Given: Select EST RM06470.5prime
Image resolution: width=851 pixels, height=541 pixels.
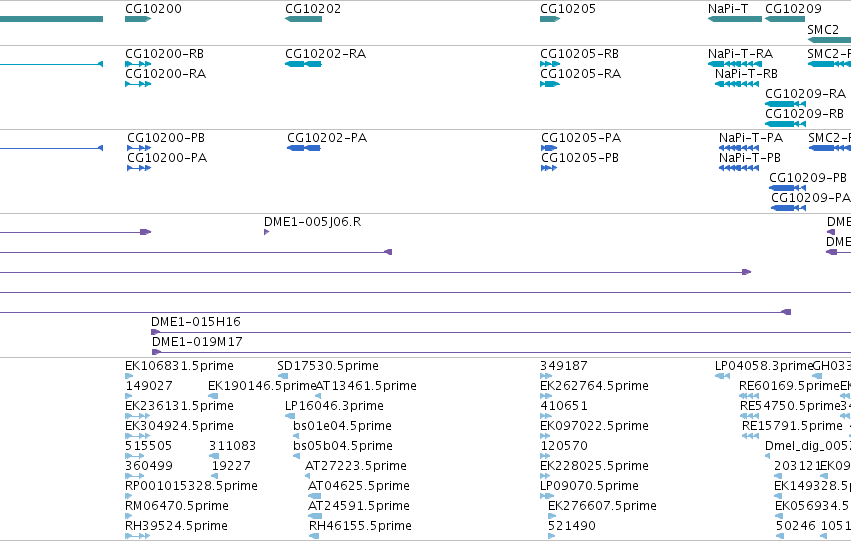Looking at the screenshot, I should tap(177, 506).
